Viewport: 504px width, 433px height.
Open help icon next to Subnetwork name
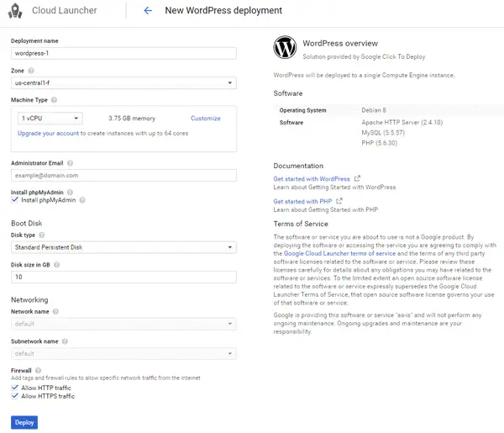click(x=65, y=341)
